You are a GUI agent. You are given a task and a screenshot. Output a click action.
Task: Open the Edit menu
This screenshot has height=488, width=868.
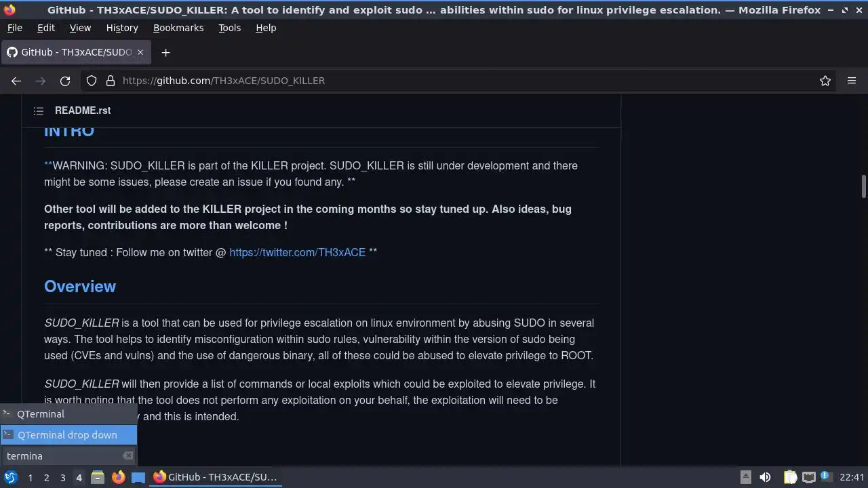point(46,28)
